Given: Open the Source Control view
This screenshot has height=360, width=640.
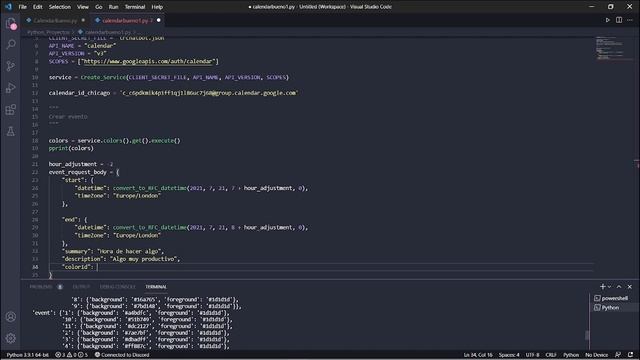Looking at the screenshot, I should [x=11, y=66].
